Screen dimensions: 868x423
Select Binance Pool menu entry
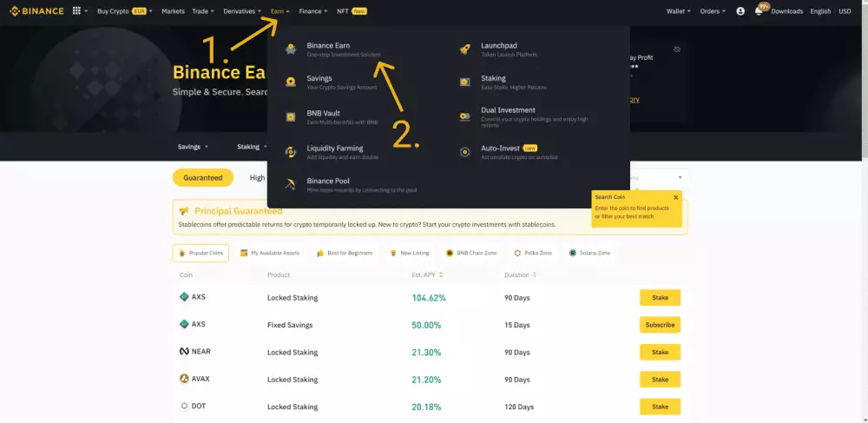328,181
